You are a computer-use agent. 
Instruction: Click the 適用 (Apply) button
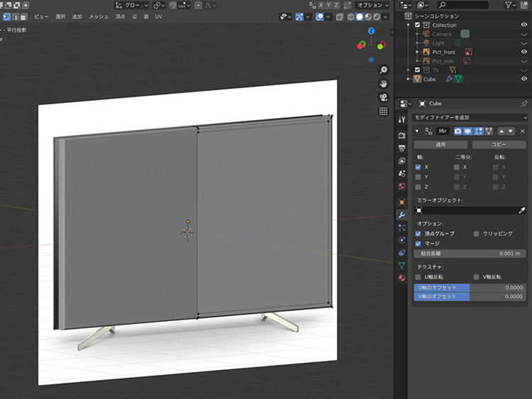click(x=440, y=144)
